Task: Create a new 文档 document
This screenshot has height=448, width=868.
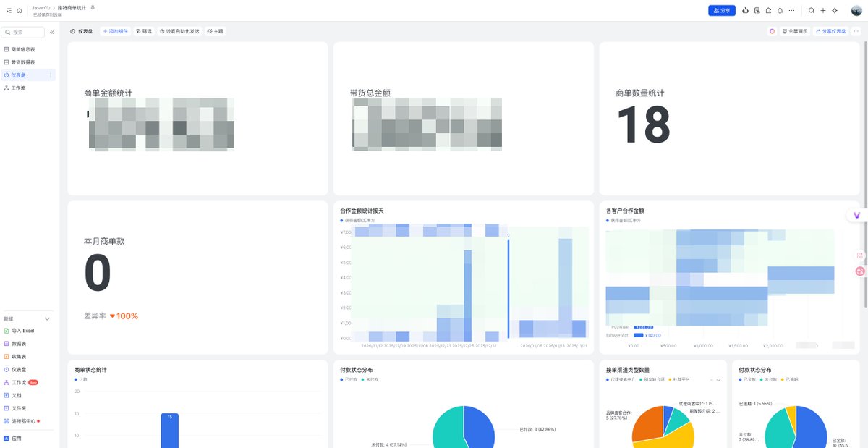Action: click(12, 395)
